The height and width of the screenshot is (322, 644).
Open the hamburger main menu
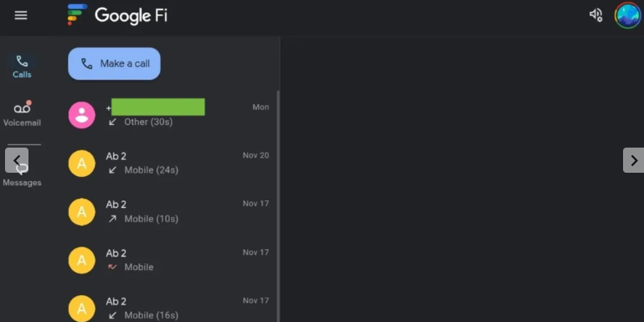tap(21, 16)
